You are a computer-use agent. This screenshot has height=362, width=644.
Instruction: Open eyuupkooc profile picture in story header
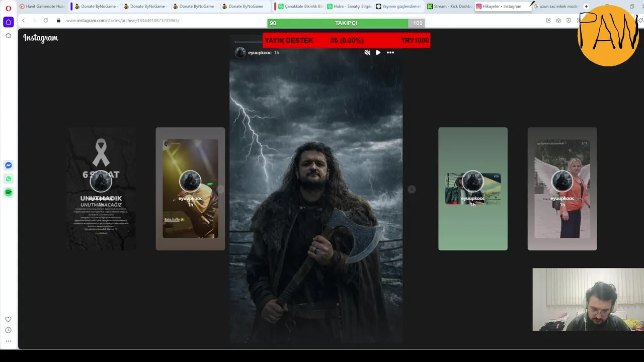click(240, 52)
